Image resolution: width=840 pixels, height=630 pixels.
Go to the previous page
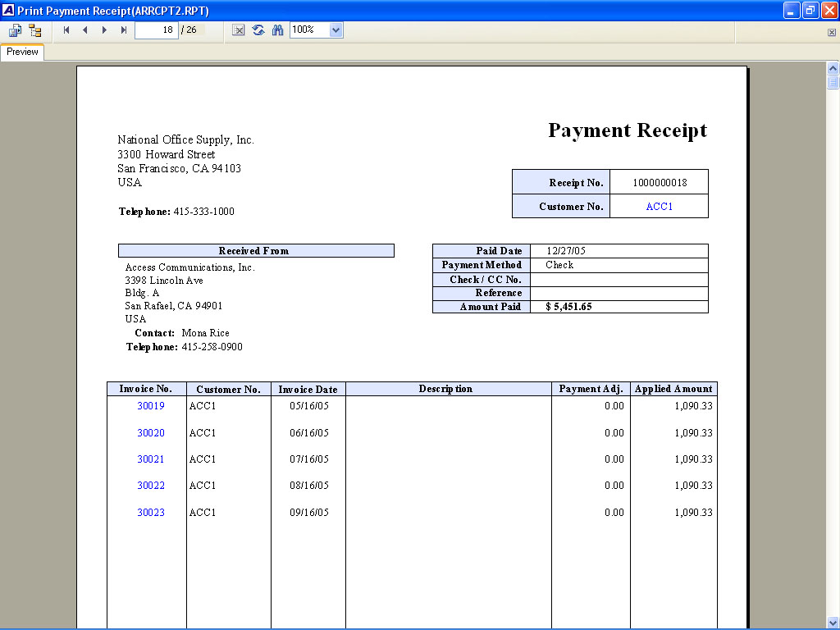(85, 30)
